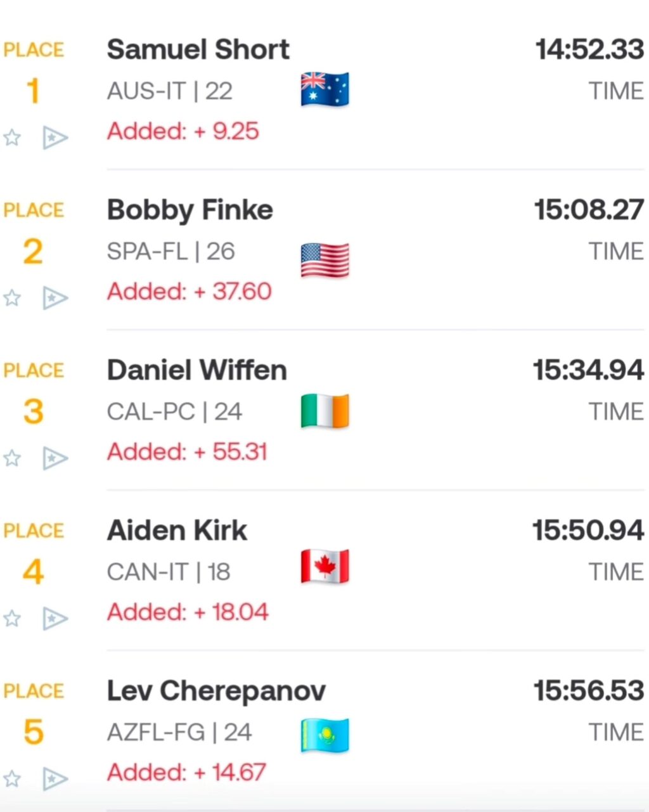The image size is (649, 812).
Task: Click the Kazakhstan flag icon
Action: click(324, 735)
